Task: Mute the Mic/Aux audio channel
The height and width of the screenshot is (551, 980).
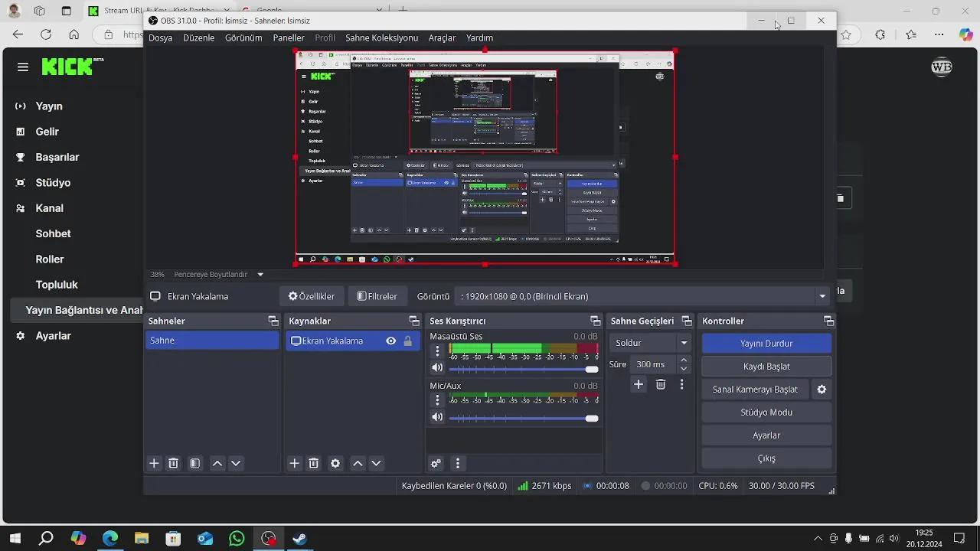Action: (x=437, y=417)
